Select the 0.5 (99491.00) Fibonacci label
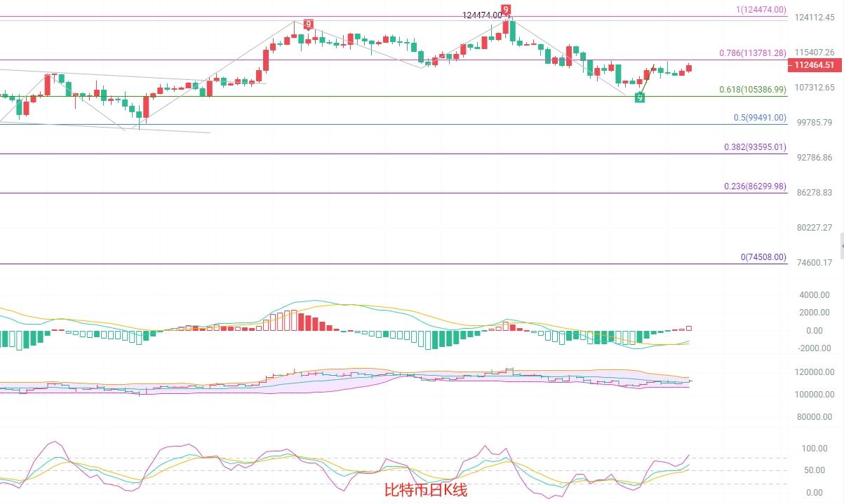This screenshot has height=504, width=844. click(760, 118)
